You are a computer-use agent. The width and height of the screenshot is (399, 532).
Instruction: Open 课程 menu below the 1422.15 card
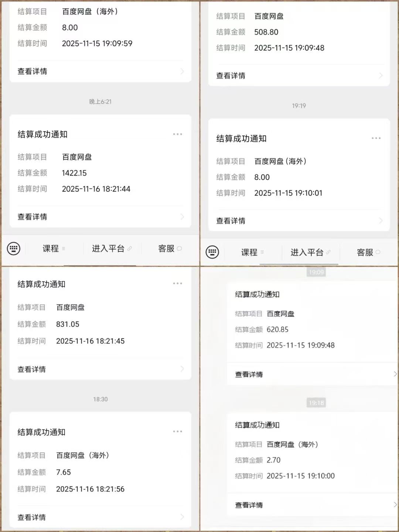point(54,248)
